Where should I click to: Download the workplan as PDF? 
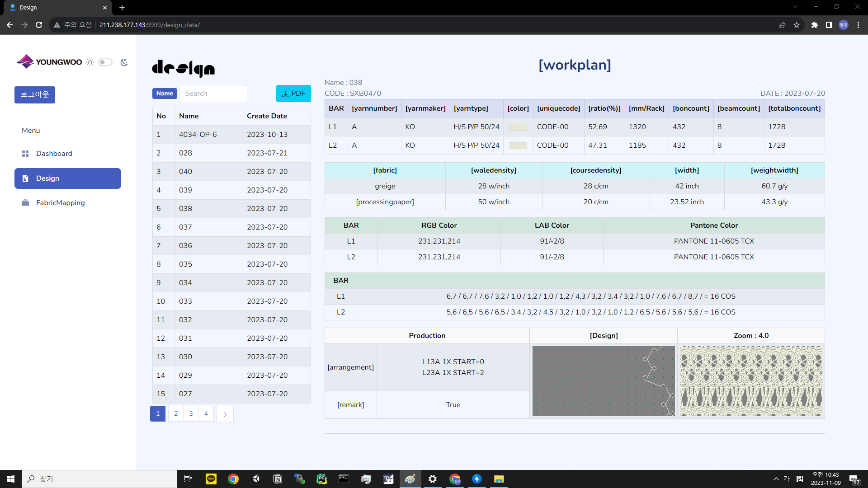coord(293,94)
